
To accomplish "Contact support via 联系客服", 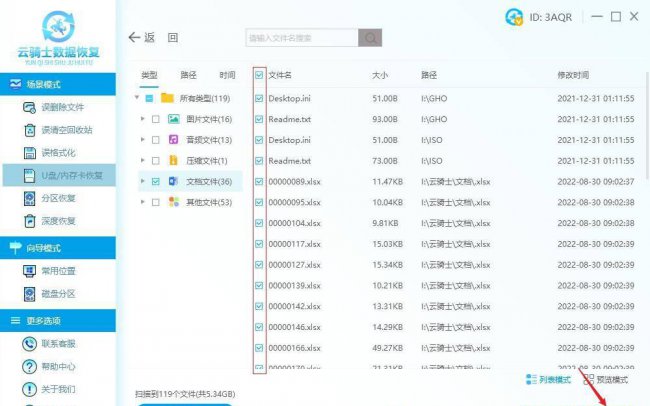I will [x=49, y=344].
